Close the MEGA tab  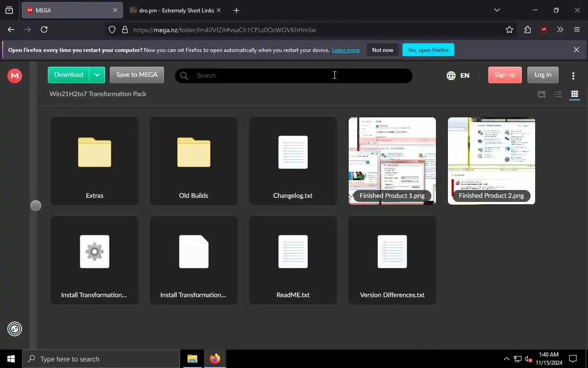[115, 10]
